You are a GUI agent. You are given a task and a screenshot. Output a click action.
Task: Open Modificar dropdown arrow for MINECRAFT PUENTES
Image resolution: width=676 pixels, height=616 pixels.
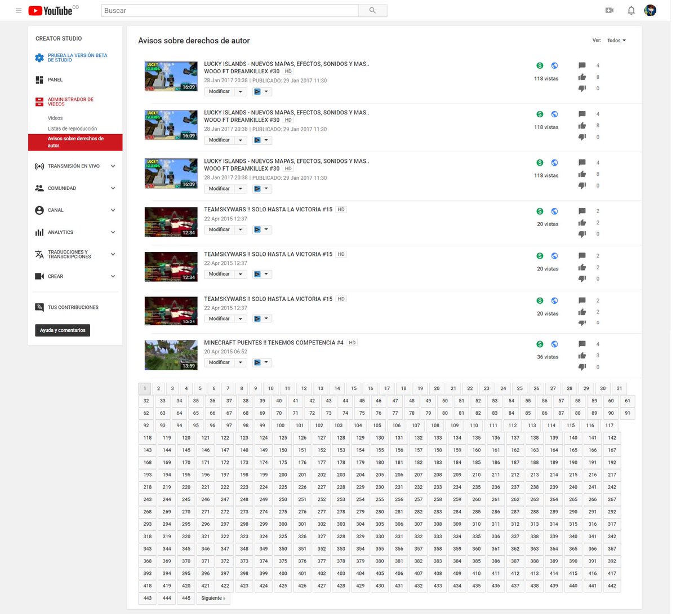tap(241, 362)
